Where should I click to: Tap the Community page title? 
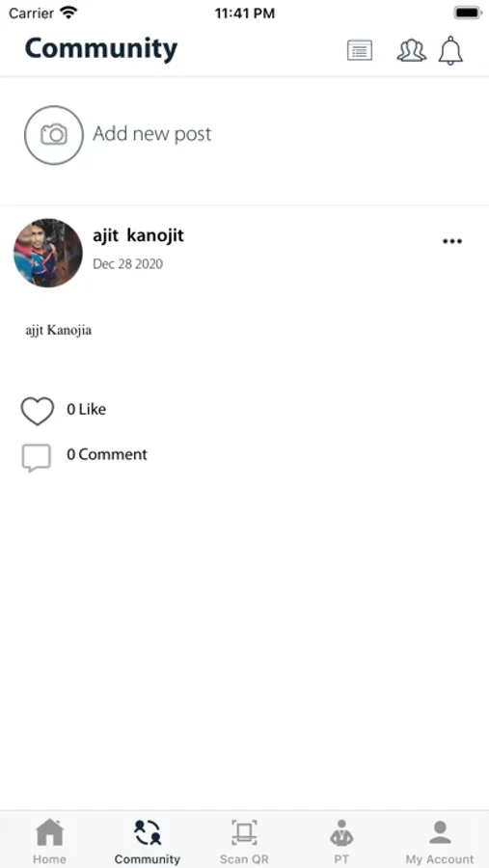pyautogui.click(x=101, y=49)
